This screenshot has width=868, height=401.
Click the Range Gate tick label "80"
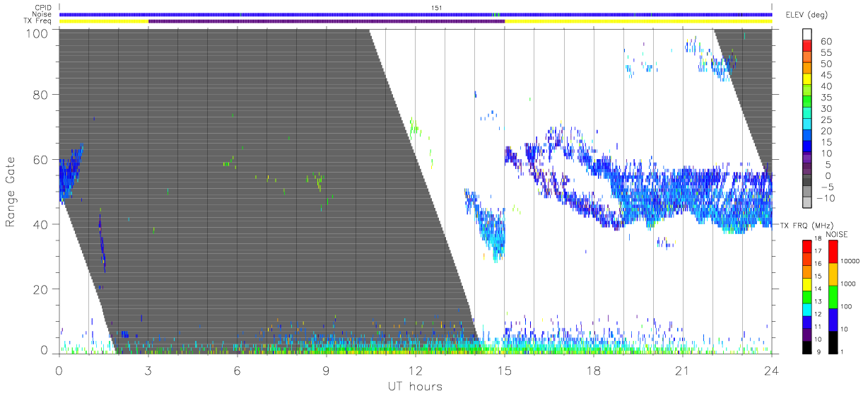click(x=41, y=95)
